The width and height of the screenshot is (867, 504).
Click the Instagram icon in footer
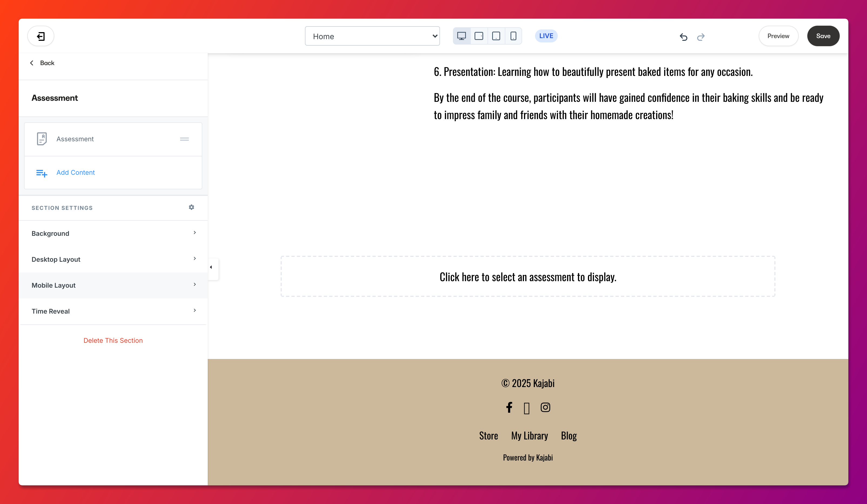click(545, 407)
